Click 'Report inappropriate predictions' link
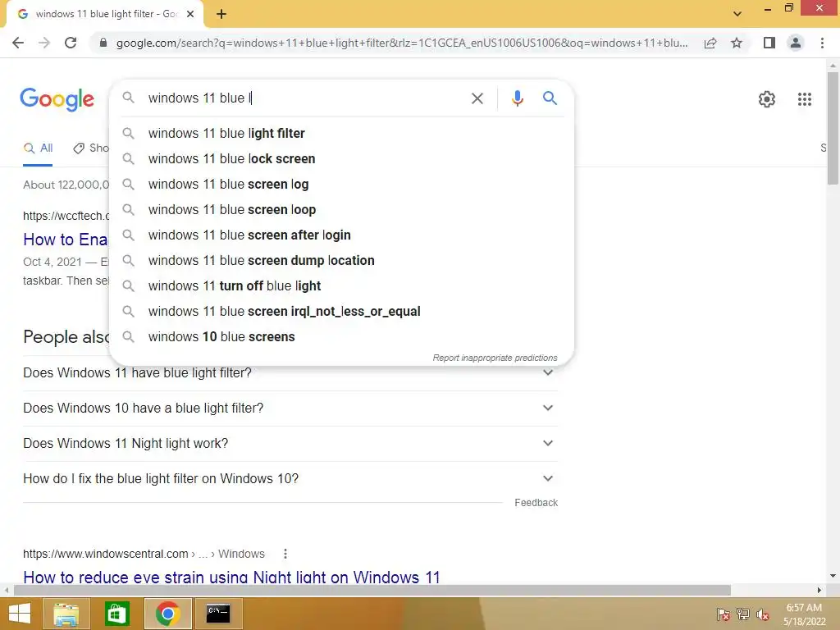Image resolution: width=840 pixels, height=630 pixels. [x=495, y=358]
